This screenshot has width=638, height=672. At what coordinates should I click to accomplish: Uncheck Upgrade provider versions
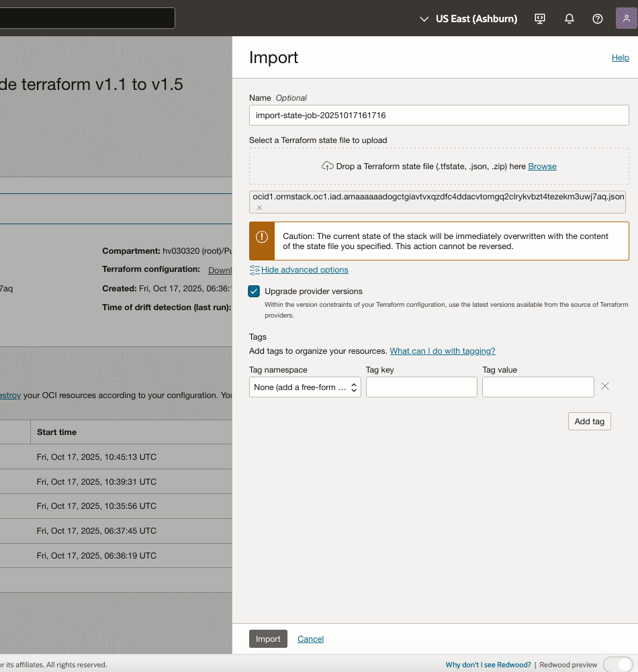(253, 291)
